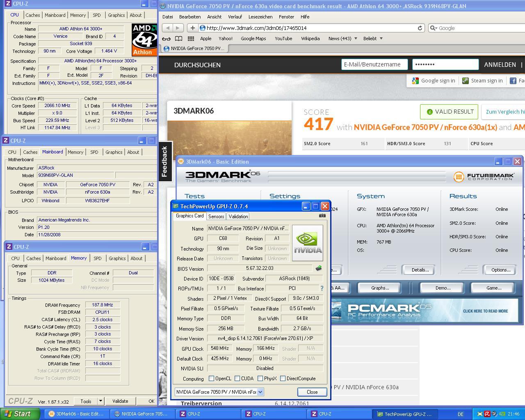Click the DE language indicator in tray
Screen dimensions: 525x420
pyautogui.click(x=460, y=414)
